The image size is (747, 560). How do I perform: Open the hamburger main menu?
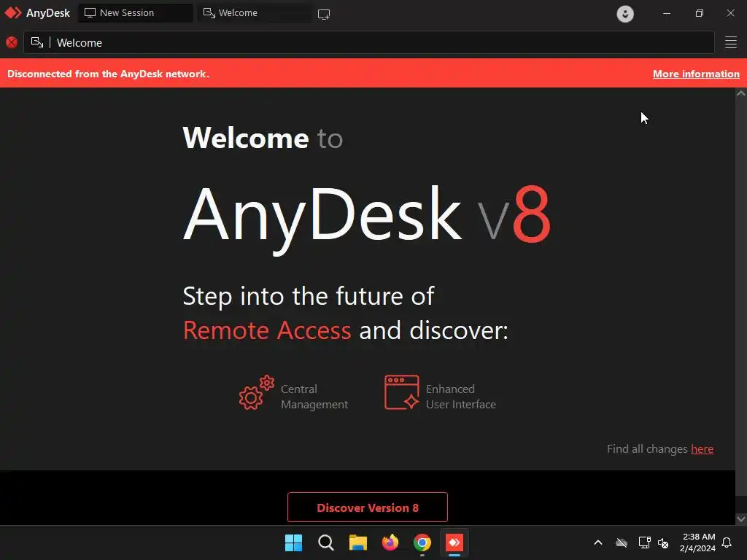(731, 42)
